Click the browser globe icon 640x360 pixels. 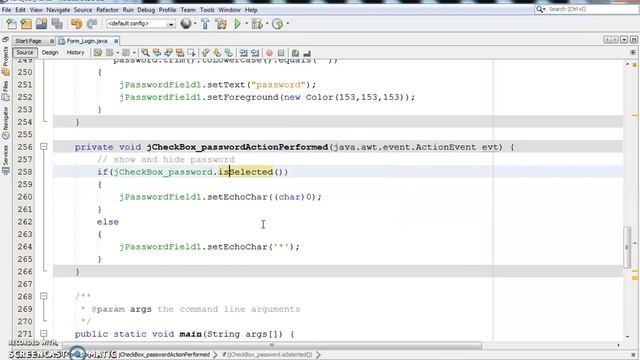point(186,24)
